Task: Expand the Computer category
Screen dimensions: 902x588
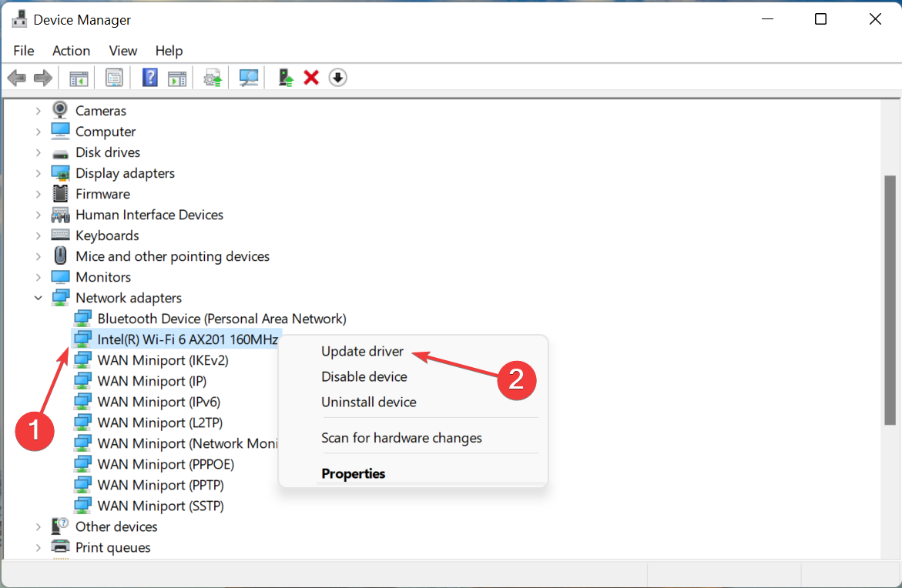Action: click(x=38, y=132)
